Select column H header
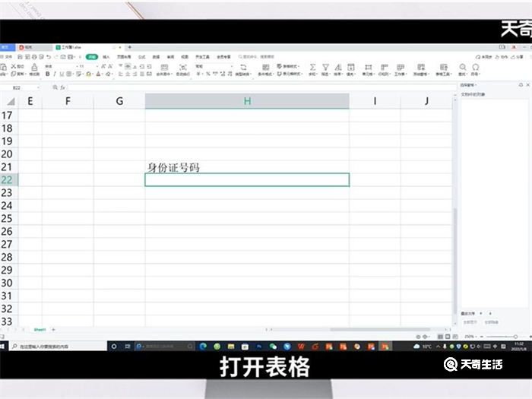This screenshot has height=399, width=532. [247, 101]
